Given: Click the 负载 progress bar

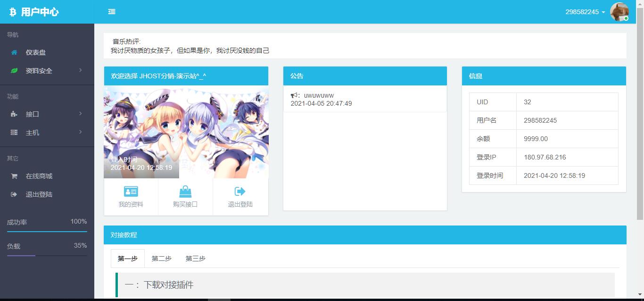Looking at the screenshot, I should [x=47, y=256].
